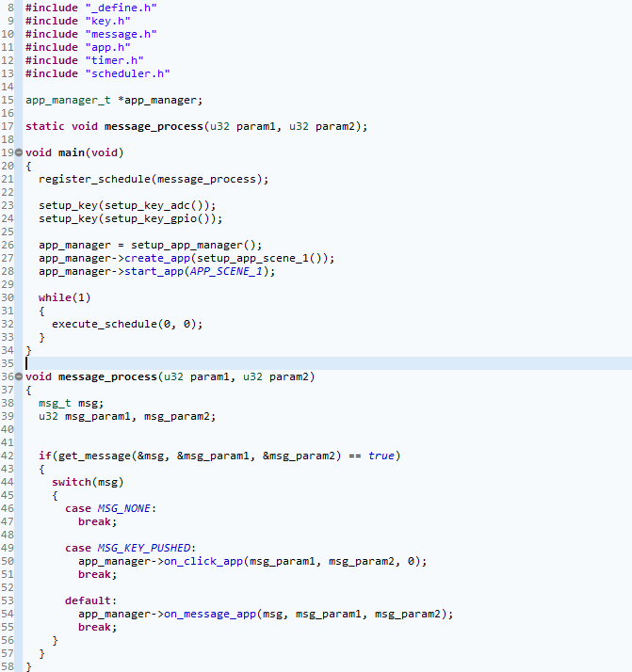Click the "timer.h" include string
Viewport: 632px width, 672px height.
coord(115,60)
